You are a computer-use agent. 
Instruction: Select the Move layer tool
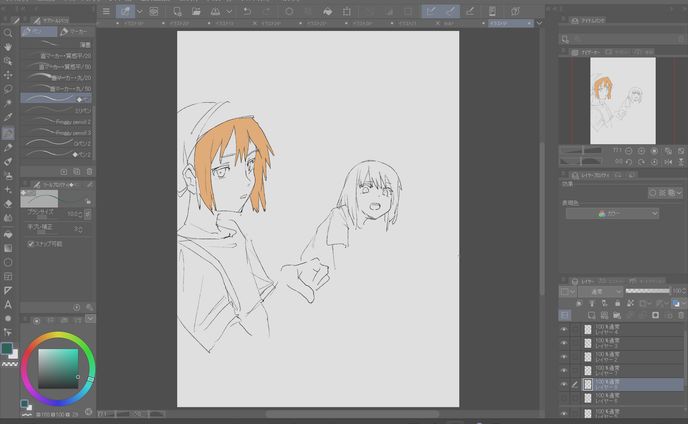8,75
